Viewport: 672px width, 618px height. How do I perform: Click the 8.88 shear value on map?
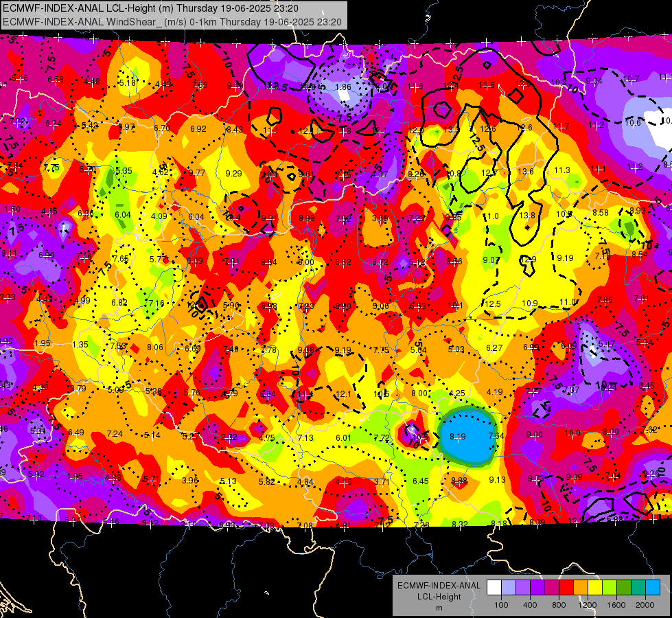pyautogui.click(x=459, y=481)
